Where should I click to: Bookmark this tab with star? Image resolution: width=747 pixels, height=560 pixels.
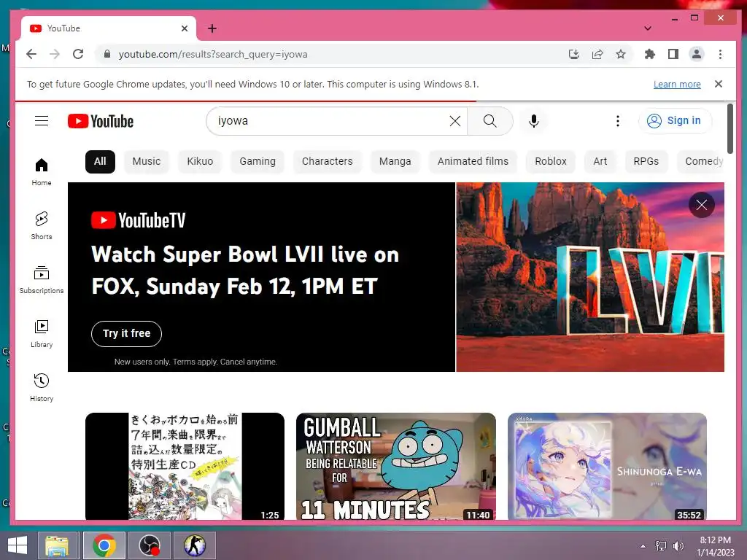[x=621, y=54]
